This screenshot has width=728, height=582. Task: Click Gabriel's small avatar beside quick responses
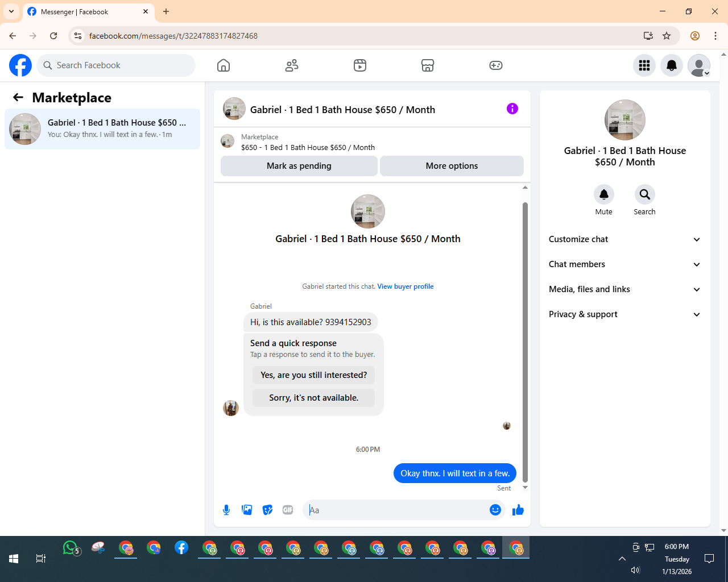coord(231,408)
